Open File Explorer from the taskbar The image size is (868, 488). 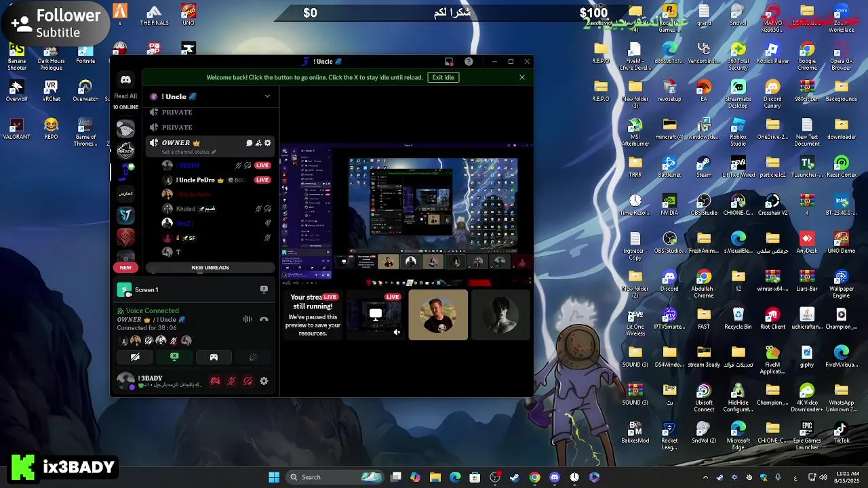[435, 477]
